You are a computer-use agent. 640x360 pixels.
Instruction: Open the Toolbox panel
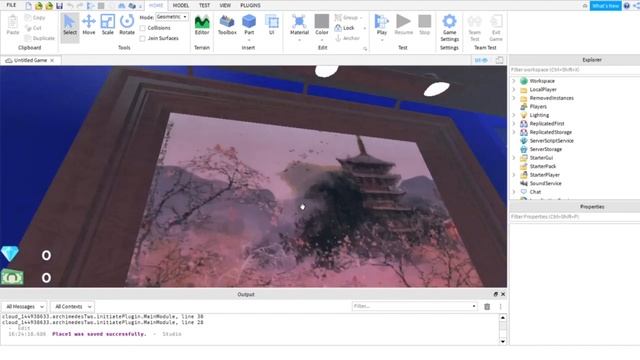(x=227, y=25)
